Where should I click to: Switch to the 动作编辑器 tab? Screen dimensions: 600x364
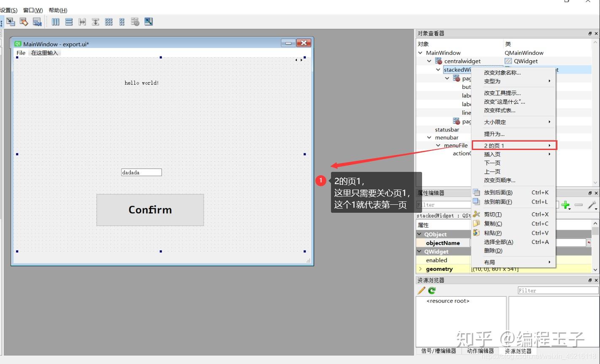pyautogui.click(x=480, y=351)
